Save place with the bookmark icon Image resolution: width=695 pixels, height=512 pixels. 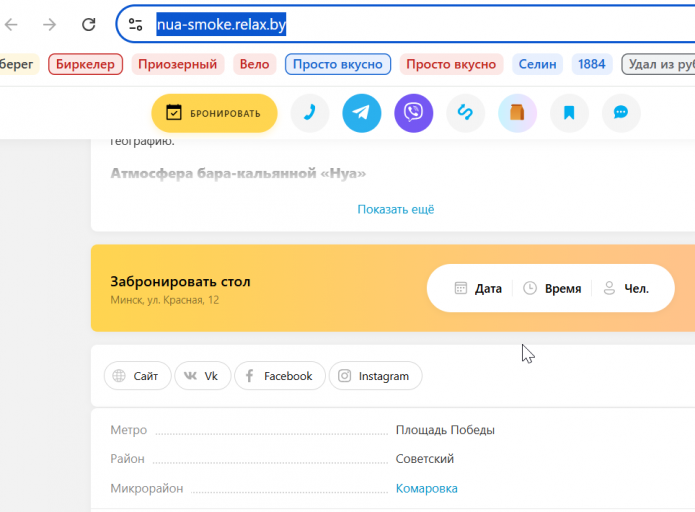569,113
